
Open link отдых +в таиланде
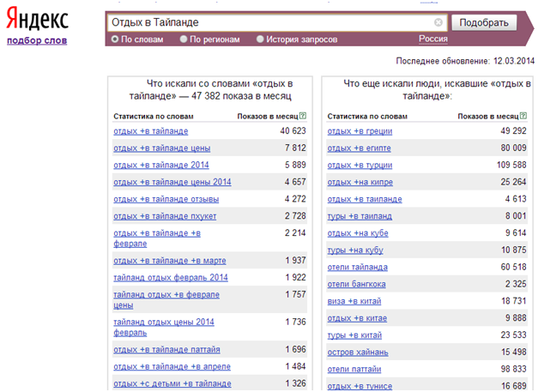pyautogui.click(x=365, y=199)
